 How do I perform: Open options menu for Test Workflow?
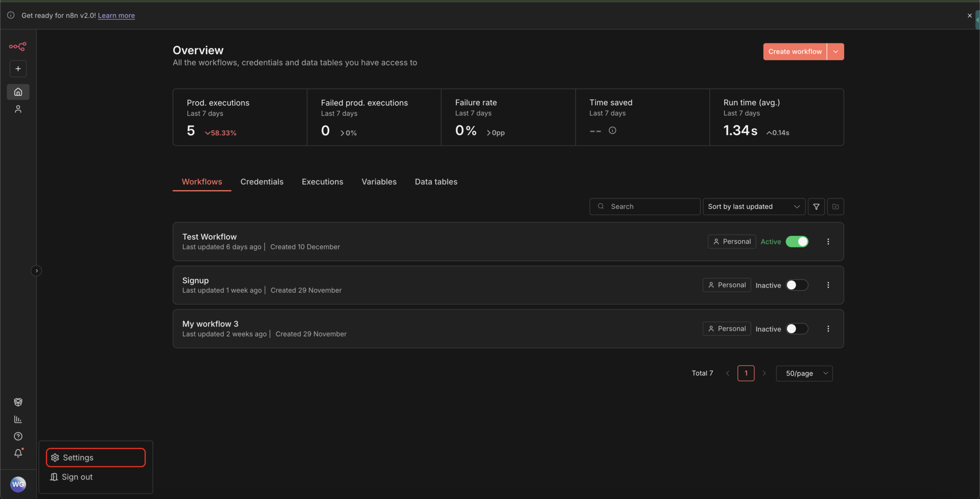[828, 241]
